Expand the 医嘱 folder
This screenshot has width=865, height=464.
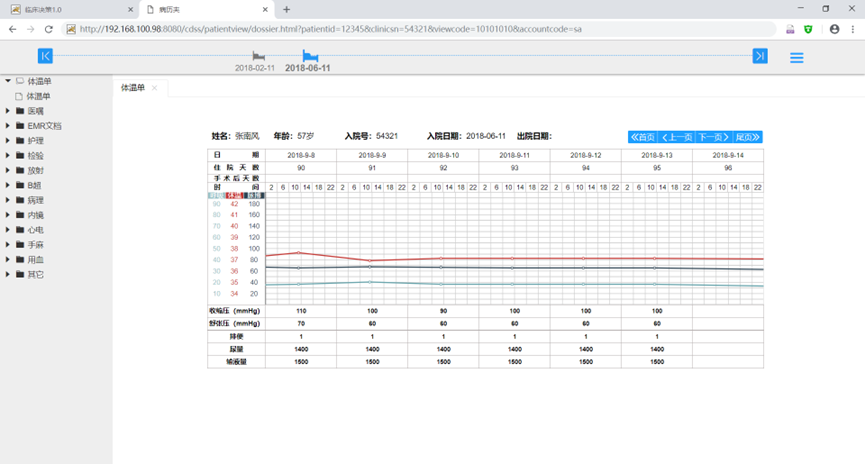(x=8, y=111)
